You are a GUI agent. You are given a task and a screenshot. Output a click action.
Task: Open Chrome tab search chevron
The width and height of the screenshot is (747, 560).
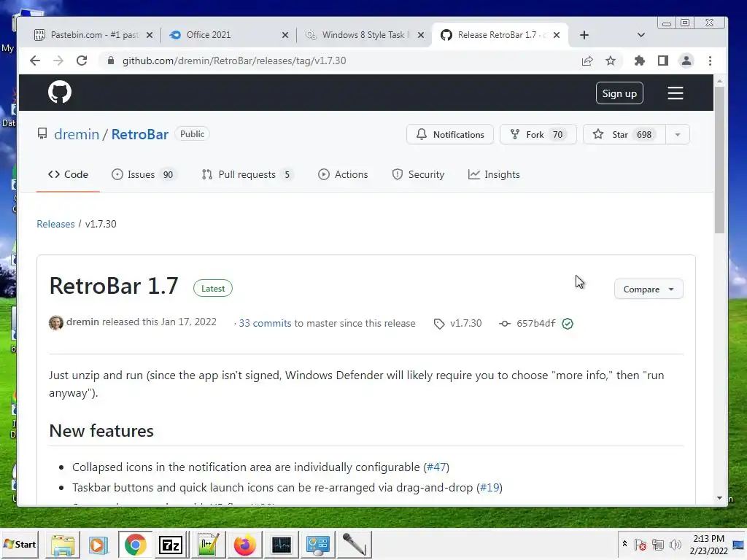pyautogui.click(x=640, y=35)
